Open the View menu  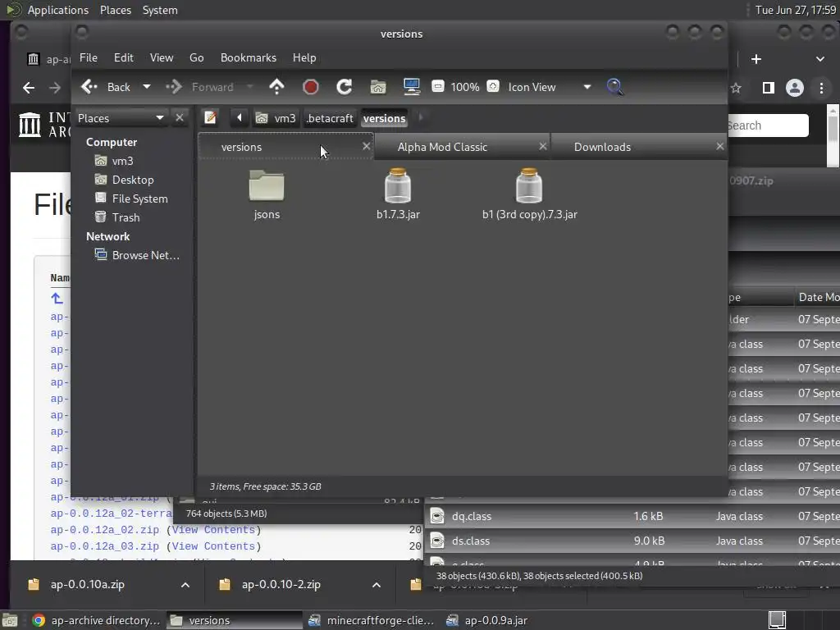tap(162, 57)
